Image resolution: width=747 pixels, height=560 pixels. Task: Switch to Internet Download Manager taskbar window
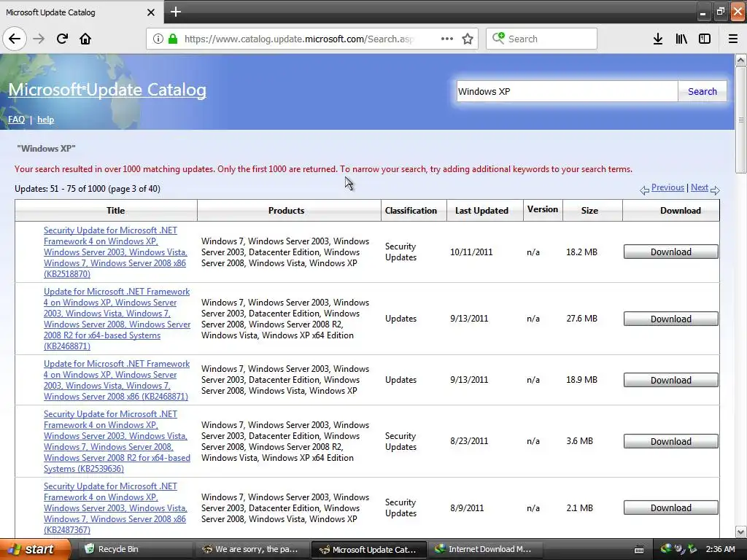(x=485, y=549)
